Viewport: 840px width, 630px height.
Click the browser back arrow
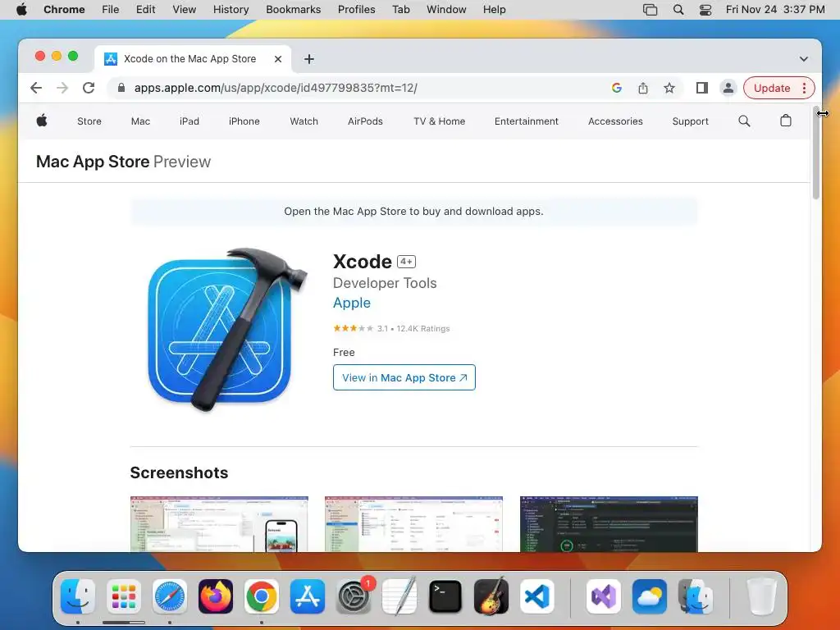click(x=36, y=88)
